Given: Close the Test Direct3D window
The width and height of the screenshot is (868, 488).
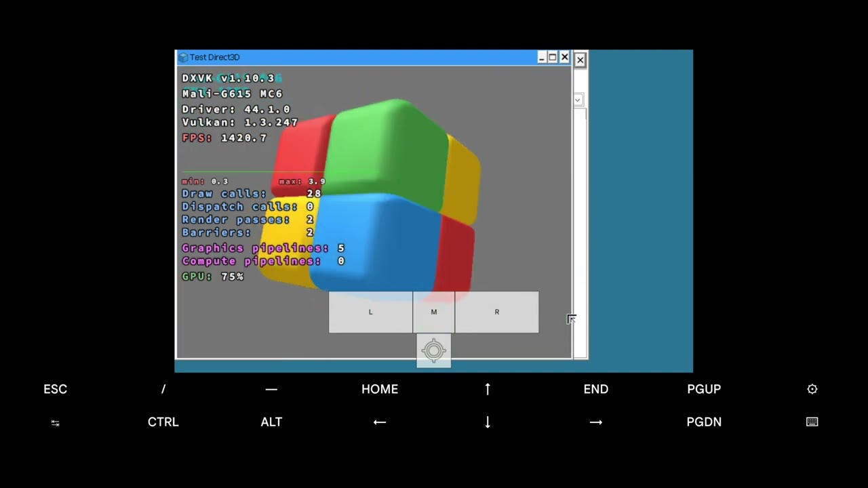Looking at the screenshot, I should (564, 58).
